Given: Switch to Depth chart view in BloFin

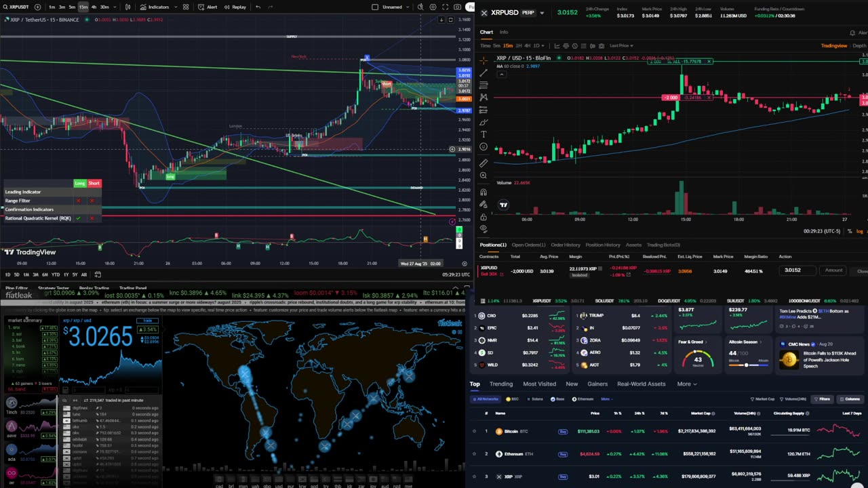Looking at the screenshot, I should coord(859,45).
